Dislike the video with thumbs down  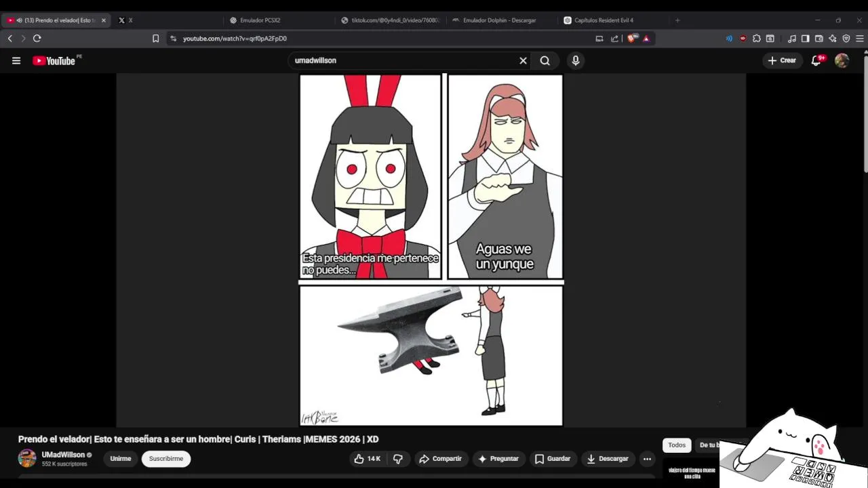(x=398, y=459)
